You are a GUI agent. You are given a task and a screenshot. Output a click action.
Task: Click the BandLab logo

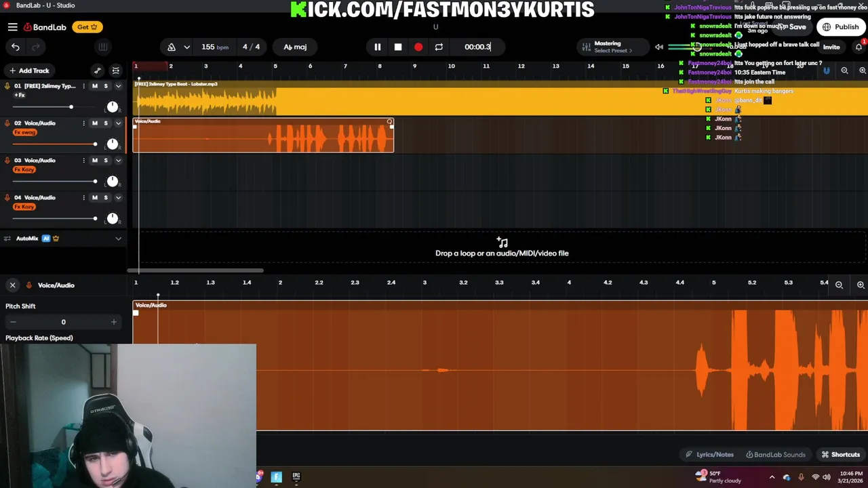pos(45,27)
